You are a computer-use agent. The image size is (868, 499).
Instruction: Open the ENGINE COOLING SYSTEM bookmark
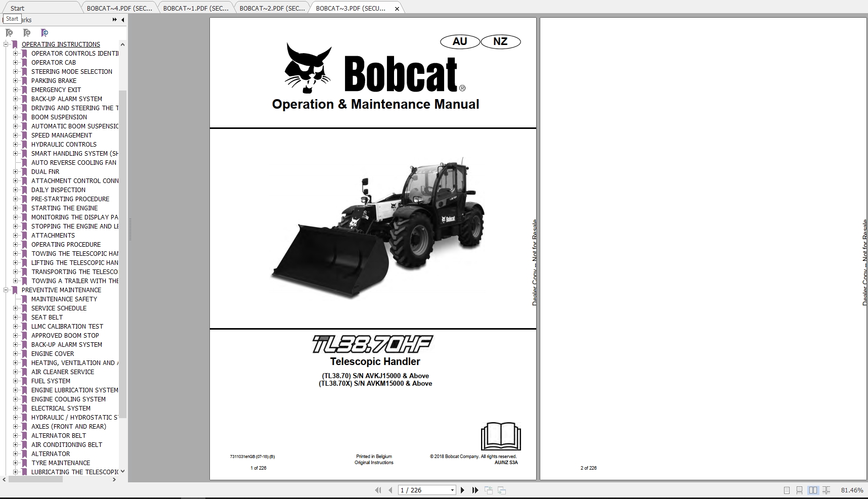click(x=69, y=399)
